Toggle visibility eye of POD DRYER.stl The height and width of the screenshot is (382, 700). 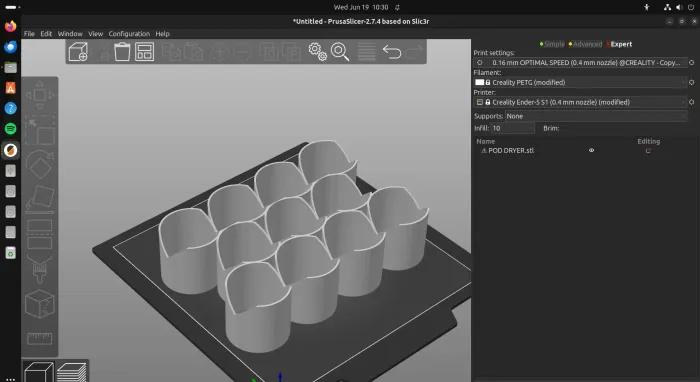click(x=592, y=150)
